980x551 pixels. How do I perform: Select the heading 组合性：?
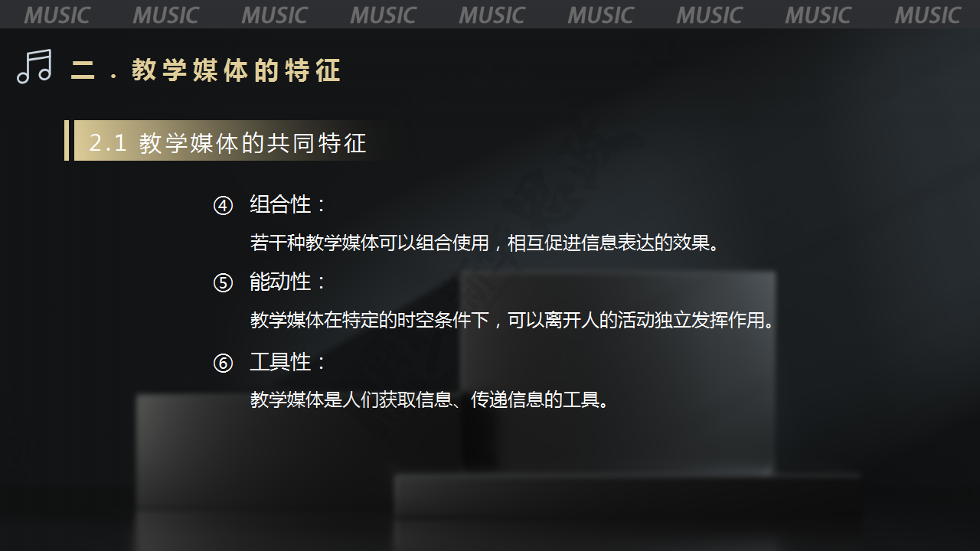pos(289,204)
